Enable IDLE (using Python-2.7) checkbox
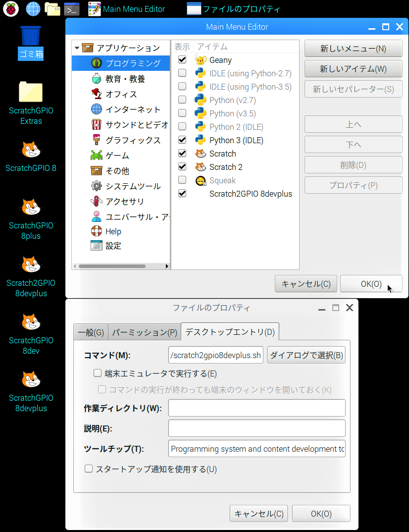This screenshot has height=532, width=409. (182, 73)
